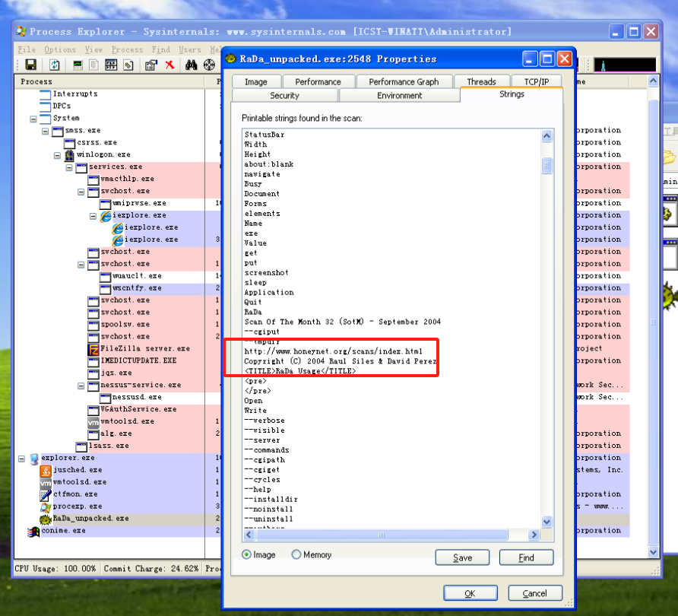Switch to the TCP/IP tab
The height and width of the screenshot is (616, 678).
coord(537,82)
